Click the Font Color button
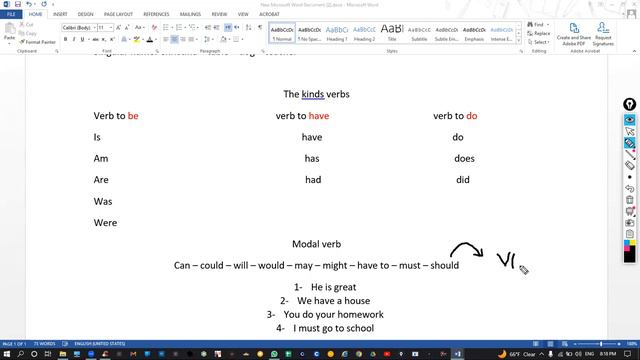 click(149, 40)
